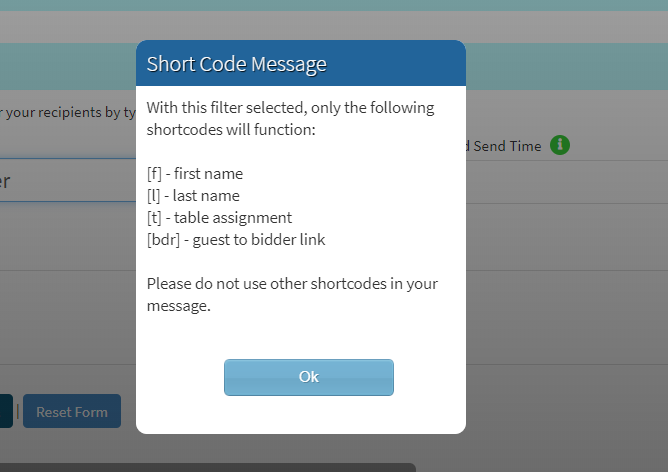The height and width of the screenshot is (472, 668).
Task: Click the blue header bar of the dialog
Action: 301,63
